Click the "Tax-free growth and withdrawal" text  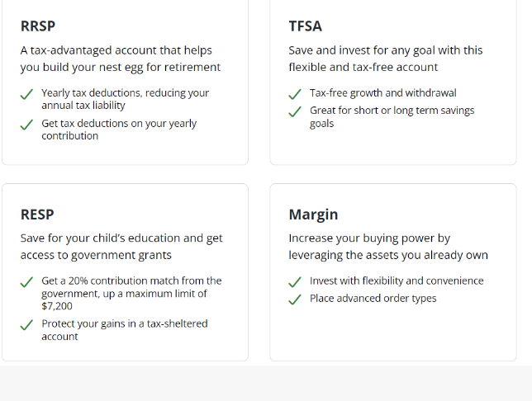(382, 93)
